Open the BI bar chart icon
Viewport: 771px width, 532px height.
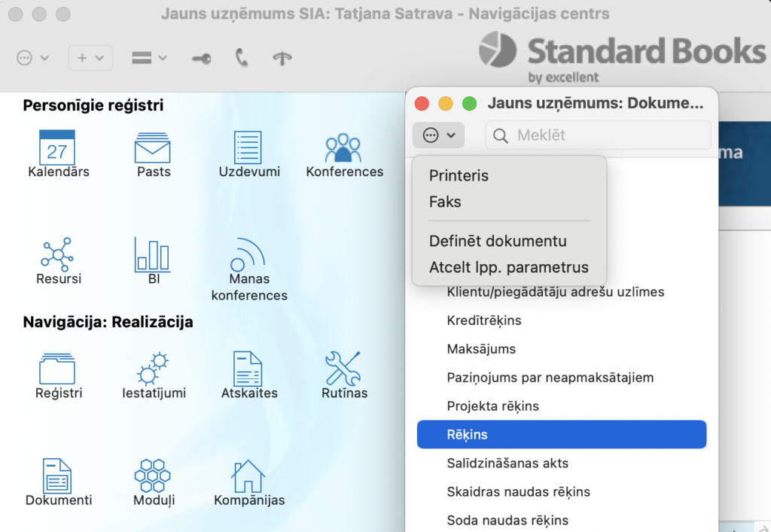pos(152,254)
